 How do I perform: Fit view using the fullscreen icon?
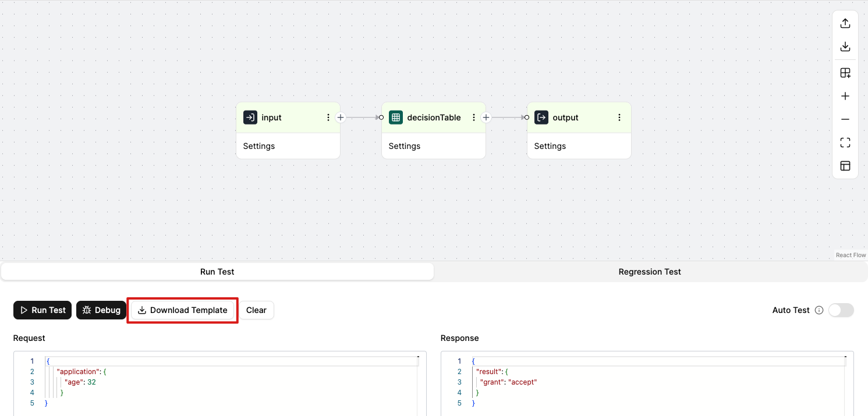[845, 143]
